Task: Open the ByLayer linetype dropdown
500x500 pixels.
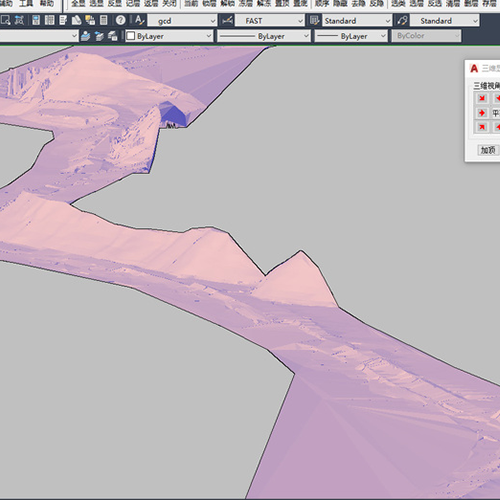Action: (264, 36)
